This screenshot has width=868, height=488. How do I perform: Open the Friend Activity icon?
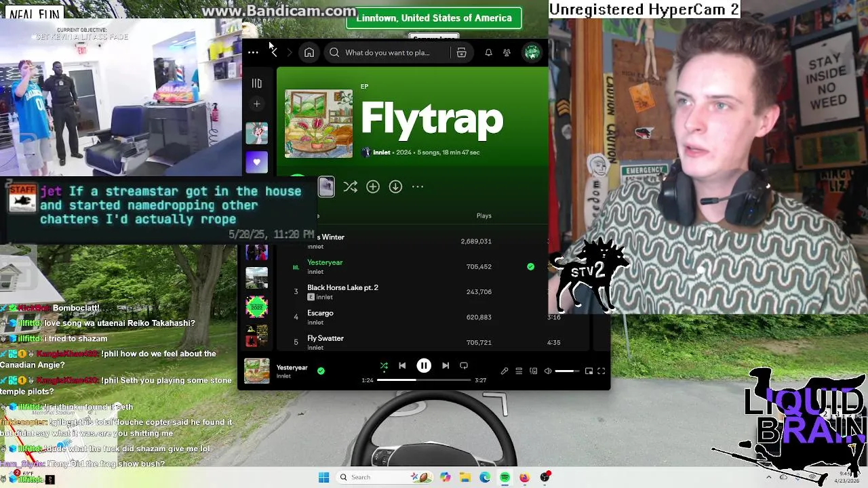tap(507, 52)
